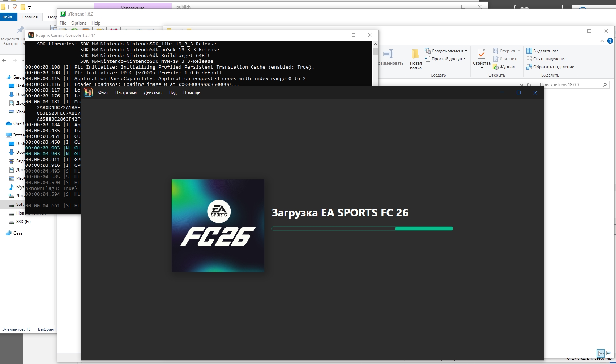Expand the address bar history dropdown

(x=521, y=85)
